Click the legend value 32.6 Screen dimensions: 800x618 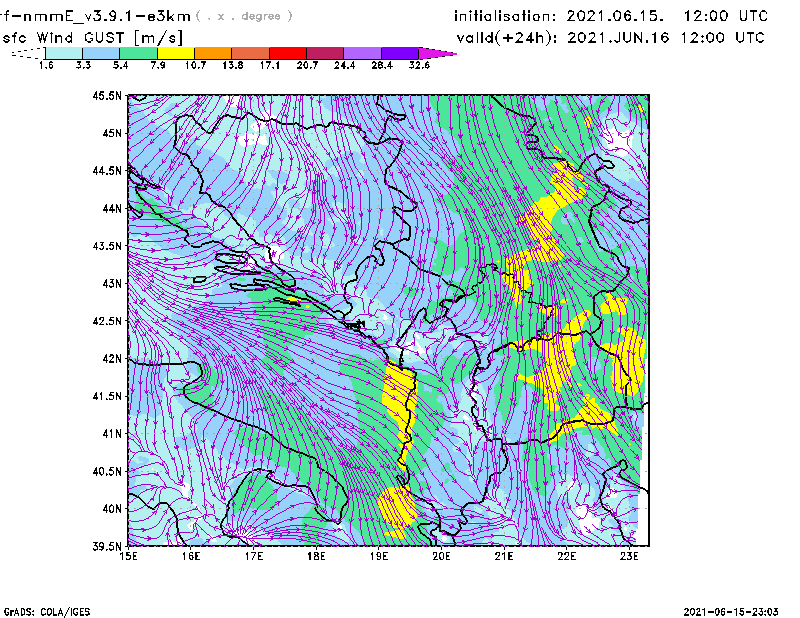(x=419, y=65)
